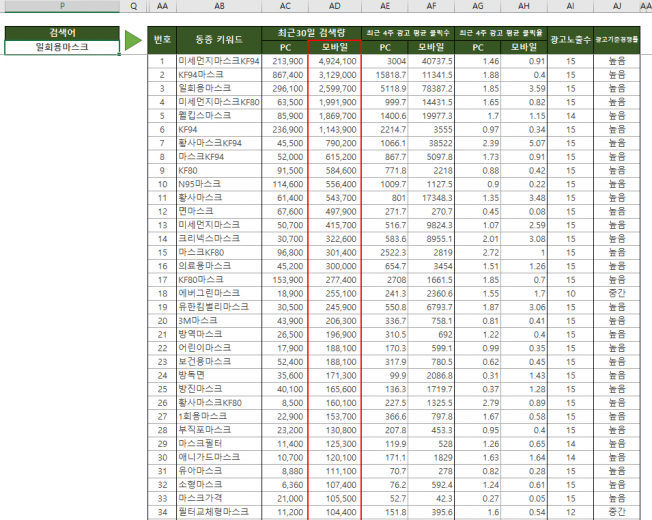Click PC subheader under 최근30일 검색량
Screen dimensions: 652x520
click(285, 47)
